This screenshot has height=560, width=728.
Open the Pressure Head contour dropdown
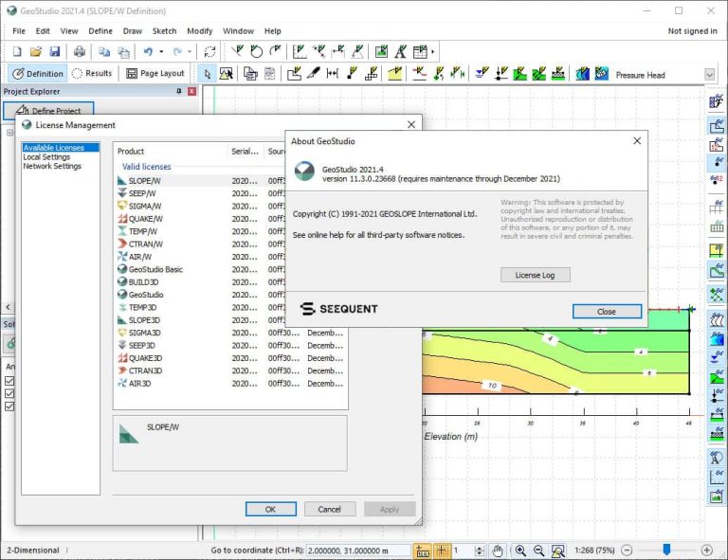[709, 75]
